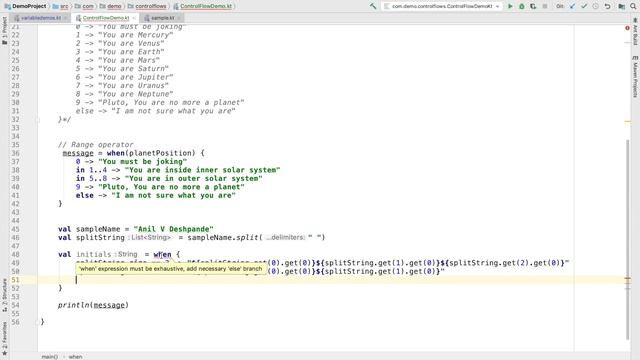Select demo folder breadcrumb
Image resolution: width=640 pixels, height=360 pixels.
pos(111,6)
